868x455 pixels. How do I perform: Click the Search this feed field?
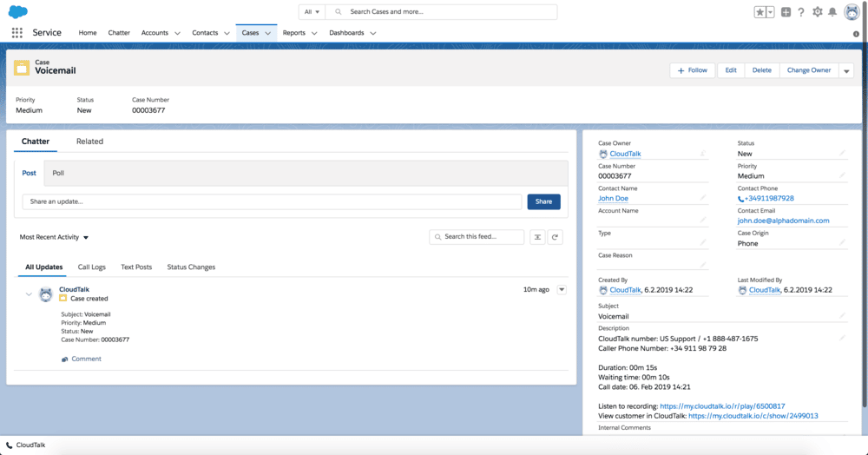[x=477, y=237]
